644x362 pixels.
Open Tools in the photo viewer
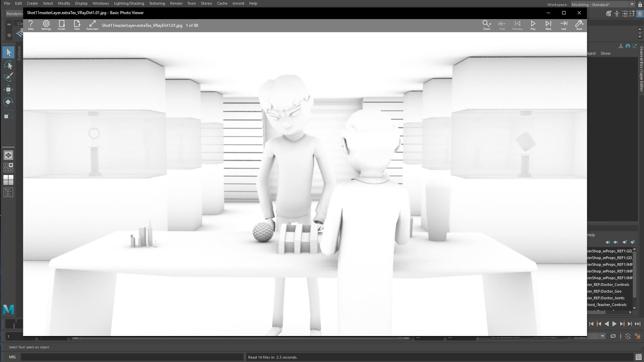[x=579, y=25]
